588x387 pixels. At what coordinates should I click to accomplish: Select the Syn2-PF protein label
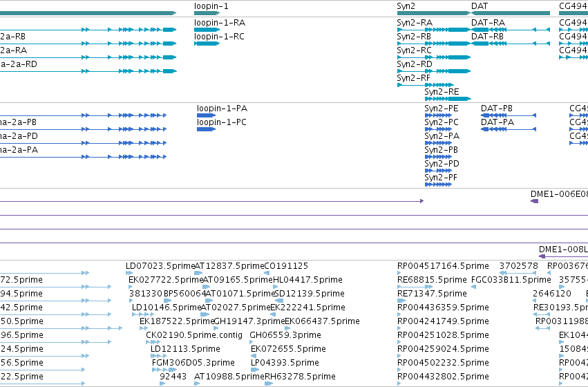click(x=441, y=178)
